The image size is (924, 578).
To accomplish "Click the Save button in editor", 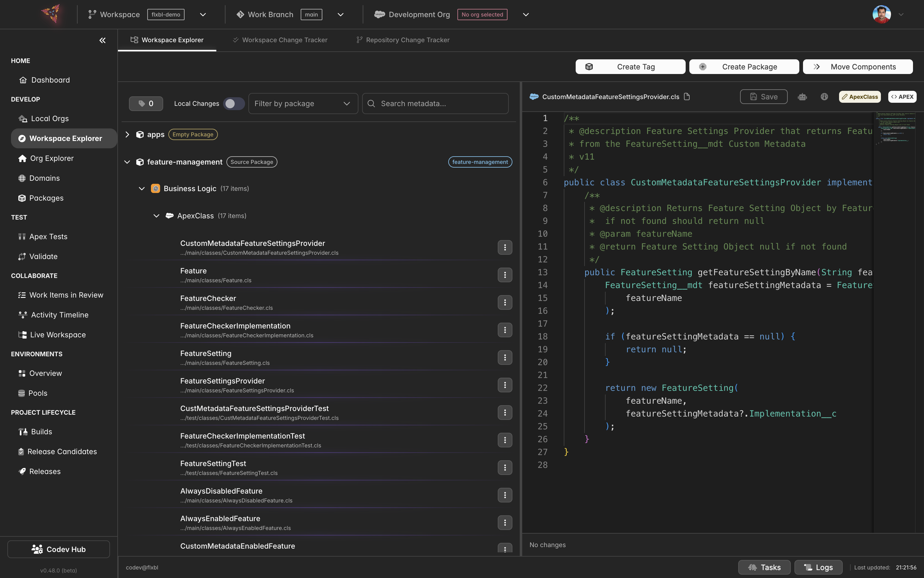I will 764,97.
